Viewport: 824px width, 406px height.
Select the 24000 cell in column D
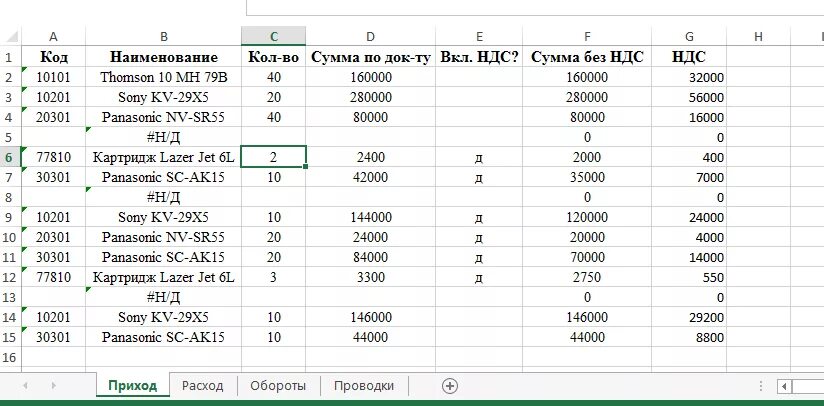point(370,237)
